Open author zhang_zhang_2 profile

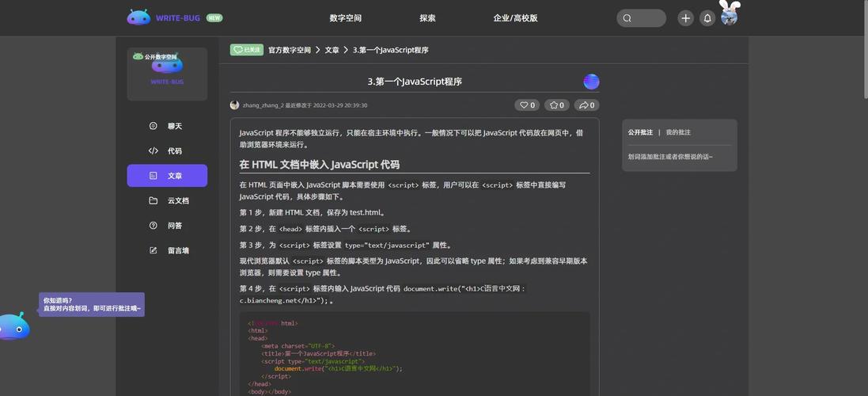coord(263,105)
